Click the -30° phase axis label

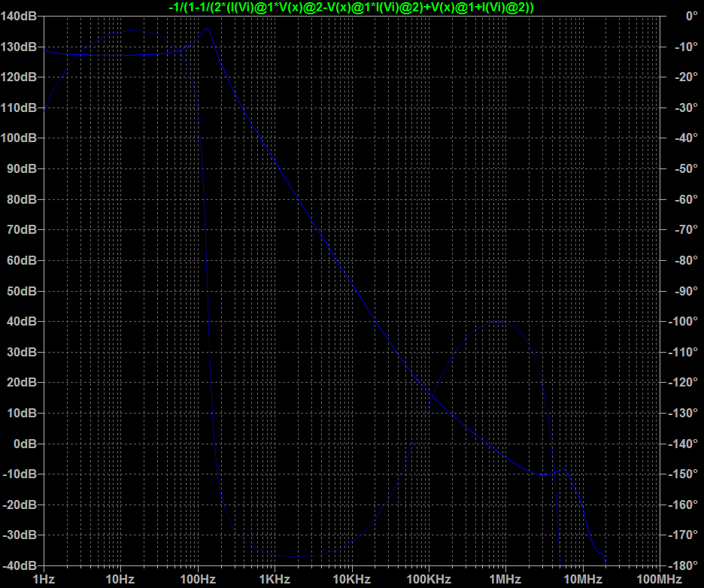point(686,108)
